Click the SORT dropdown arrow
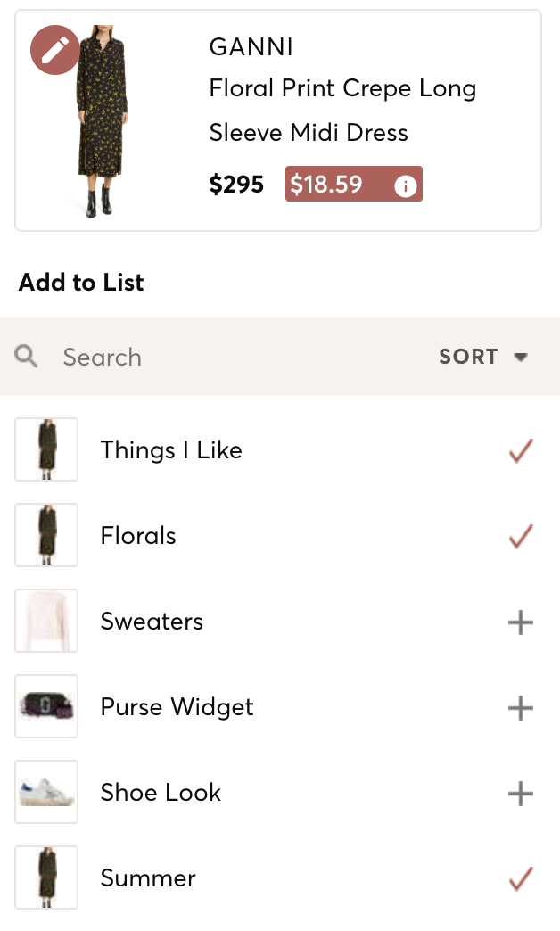The width and height of the screenshot is (560, 931). point(522,358)
